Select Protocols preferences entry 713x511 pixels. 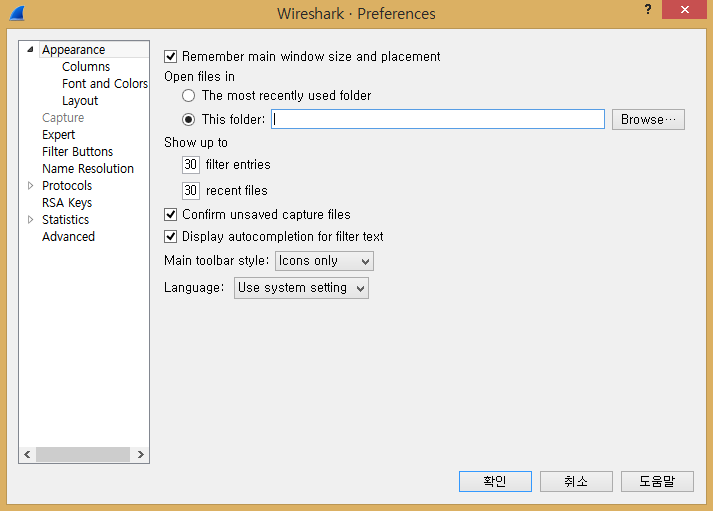pyautogui.click(x=67, y=186)
